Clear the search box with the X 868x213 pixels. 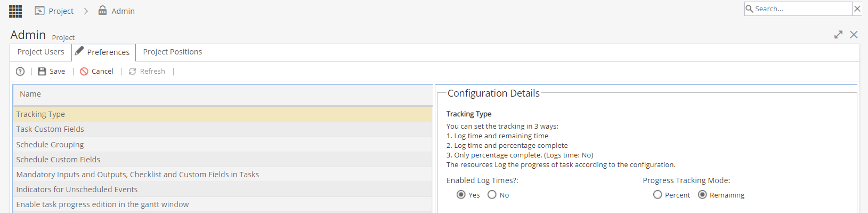pyautogui.click(x=857, y=9)
